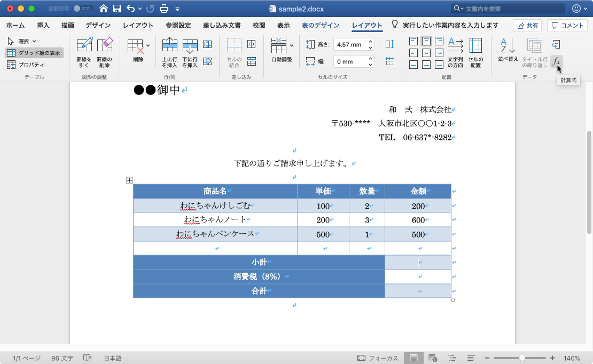Open table Properties (プロパティ)
This screenshot has width=593, height=364.
coord(26,65)
